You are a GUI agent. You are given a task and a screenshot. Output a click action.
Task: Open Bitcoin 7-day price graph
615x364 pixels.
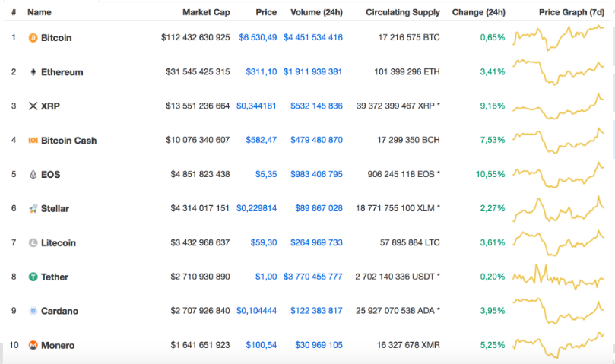coord(559,38)
